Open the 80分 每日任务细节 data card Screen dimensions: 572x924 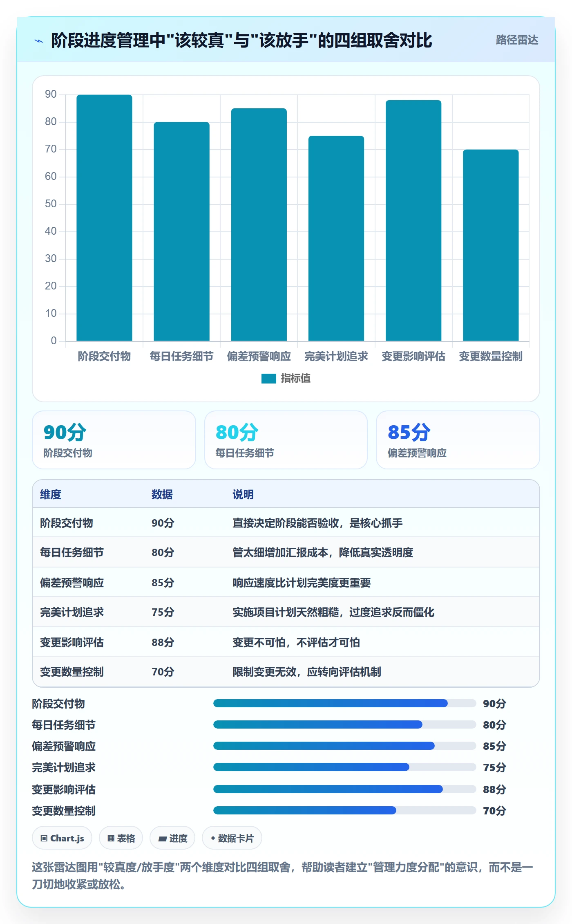286,440
